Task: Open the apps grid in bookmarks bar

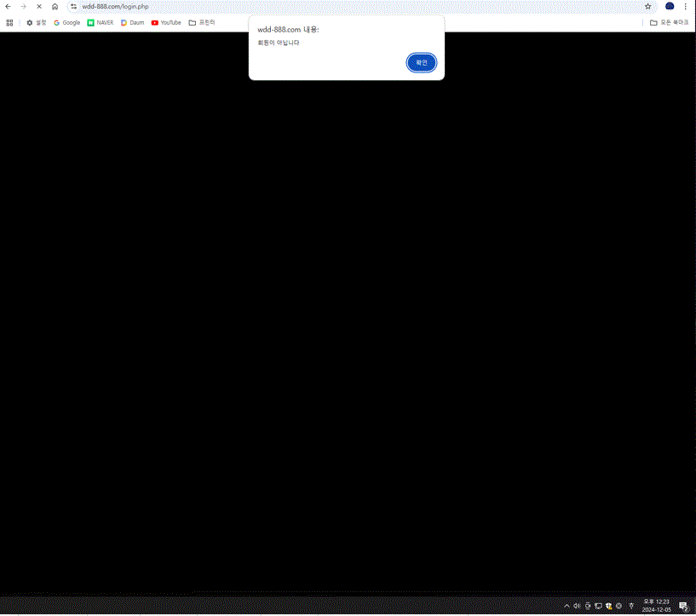Action: pos(9,23)
